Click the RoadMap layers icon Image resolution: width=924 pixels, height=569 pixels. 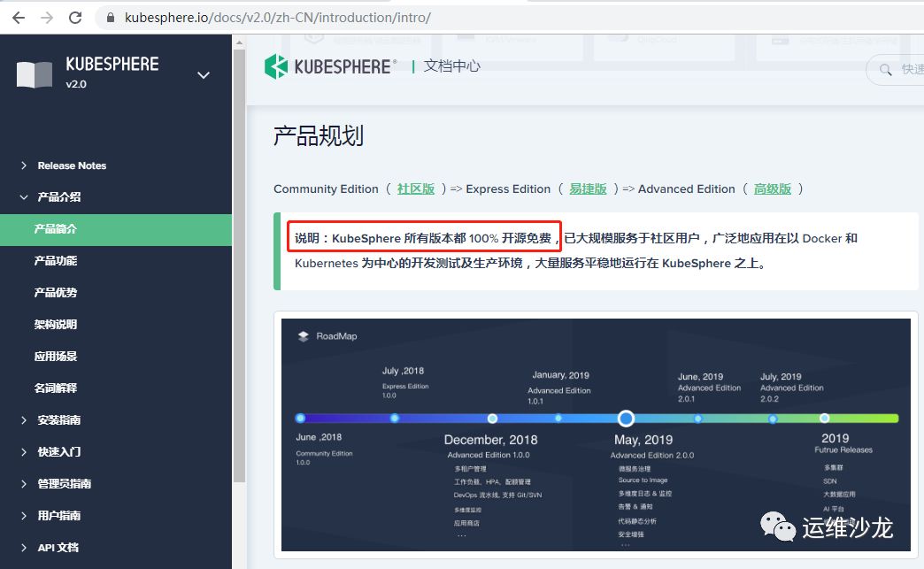point(304,336)
